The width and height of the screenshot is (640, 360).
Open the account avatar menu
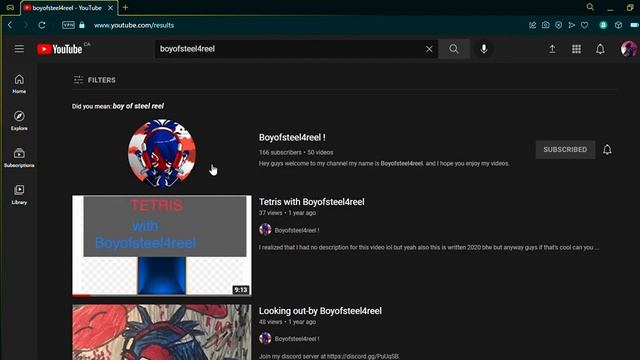(629, 49)
